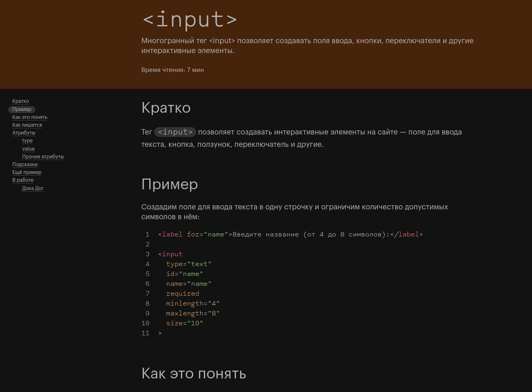532x392 pixels.
Task: Click the Кратко page heading
Action: (166, 108)
